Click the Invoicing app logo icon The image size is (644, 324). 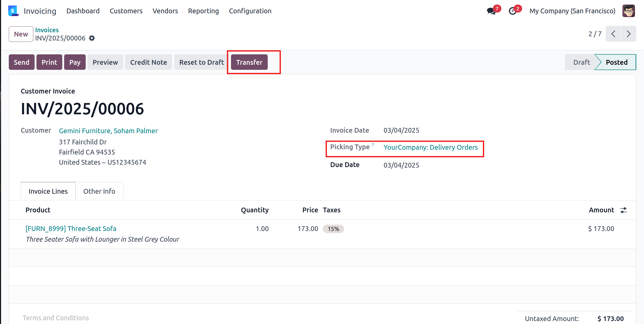coord(13,11)
